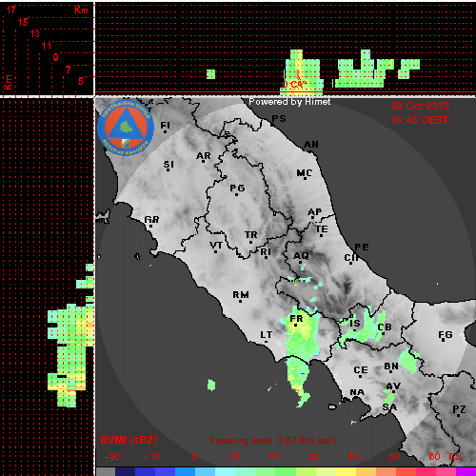The image size is (476, 476).
Task: Click the AQ city label
Action: tap(301, 256)
